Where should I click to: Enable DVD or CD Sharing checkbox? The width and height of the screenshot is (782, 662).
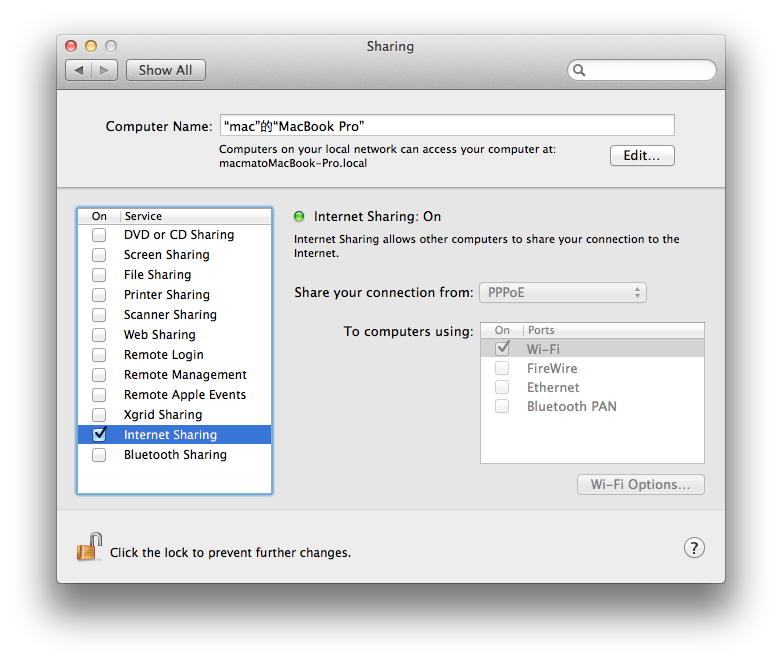coord(99,234)
